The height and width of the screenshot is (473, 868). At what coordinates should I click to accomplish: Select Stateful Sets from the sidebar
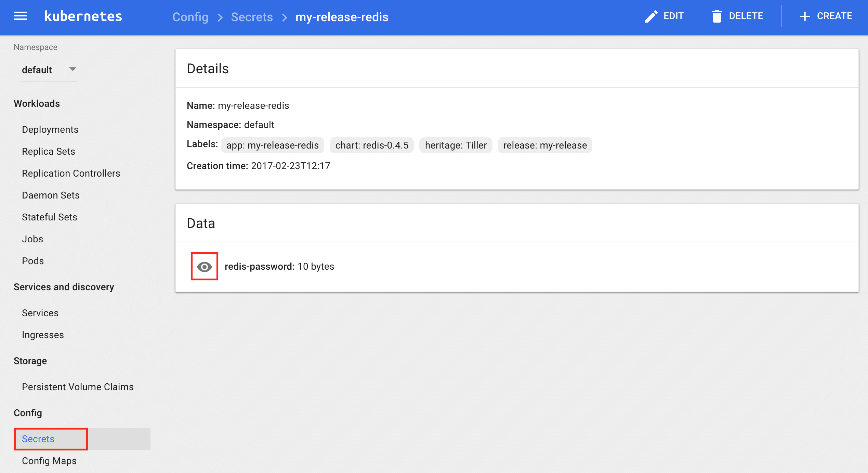click(x=49, y=217)
